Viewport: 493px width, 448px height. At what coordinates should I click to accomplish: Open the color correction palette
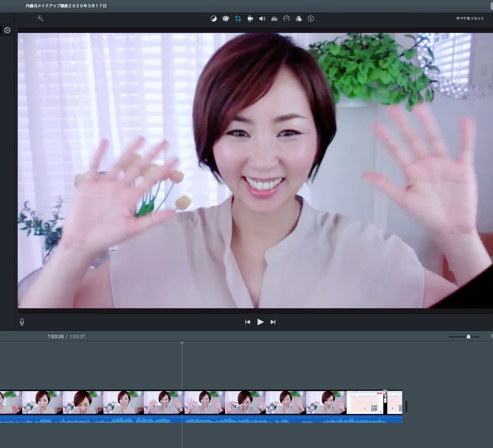[x=226, y=19]
